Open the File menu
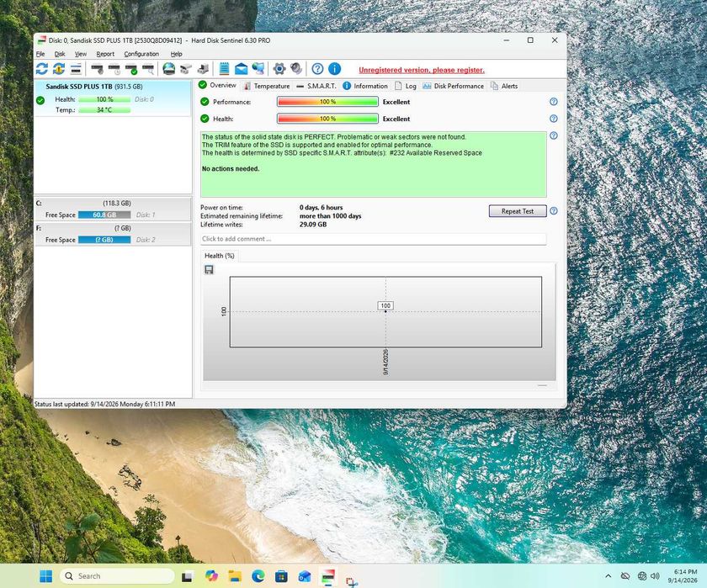The width and height of the screenshot is (707, 588). pos(40,54)
